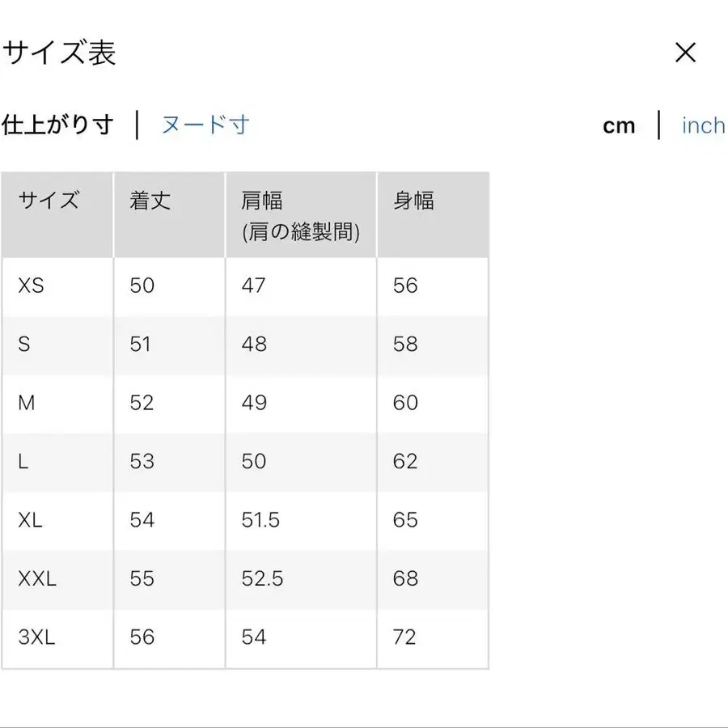Click the 着丈 column header
The width and height of the screenshot is (728, 728).
[x=168, y=201]
